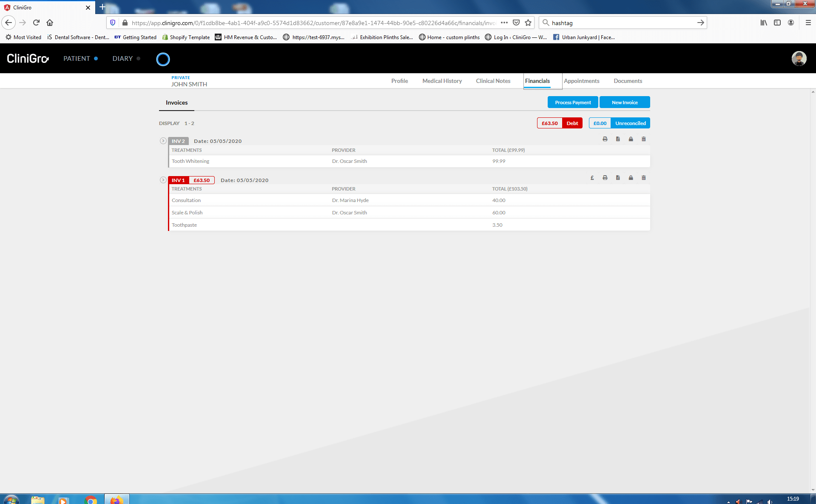The width and height of the screenshot is (816, 504).
Task: Go to the Medical History tab
Action: (442, 81)
